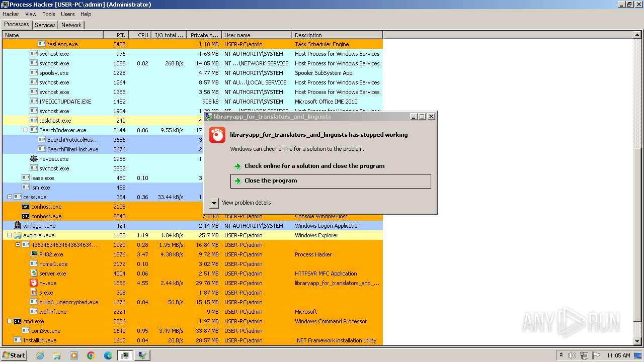Open the Action Center flag icon
644x362 pixels.
tap(595, 355)
